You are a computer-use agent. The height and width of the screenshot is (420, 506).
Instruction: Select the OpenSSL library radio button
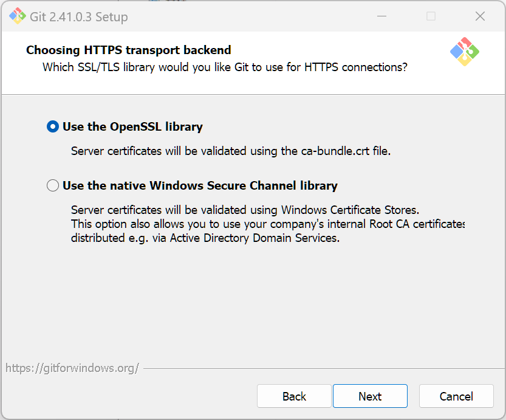(53, 127)
